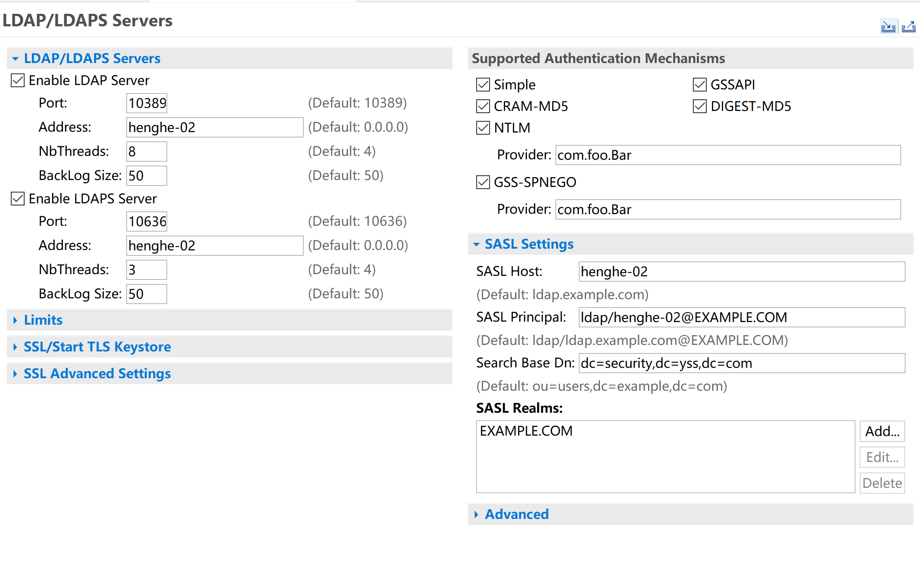Expand the Advanced section
Image resolution: width=920 pixels, height=588 pixels.
pyautogui.click(x=516, y=514)
